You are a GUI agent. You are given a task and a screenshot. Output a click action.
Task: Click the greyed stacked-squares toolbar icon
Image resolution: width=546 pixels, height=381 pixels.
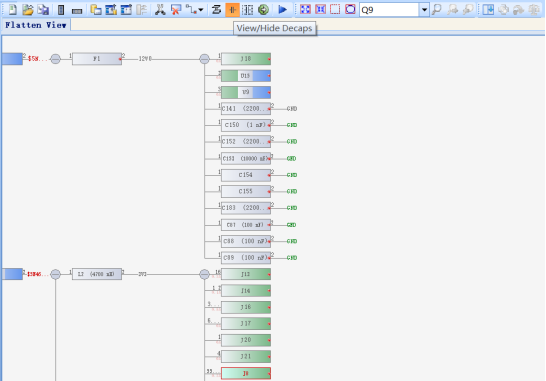(504, 10)
